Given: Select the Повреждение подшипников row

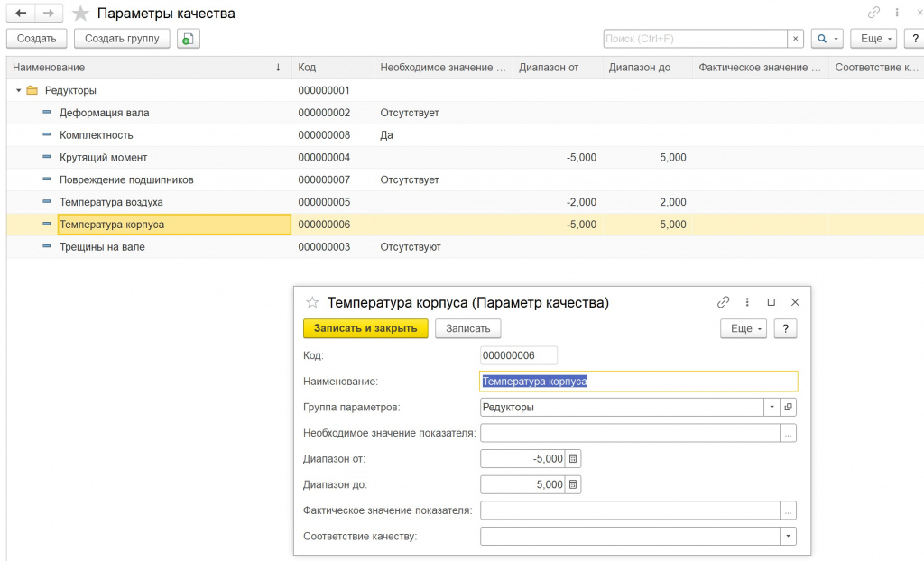Looking at the screenshot, I should [x=465, y=179].
